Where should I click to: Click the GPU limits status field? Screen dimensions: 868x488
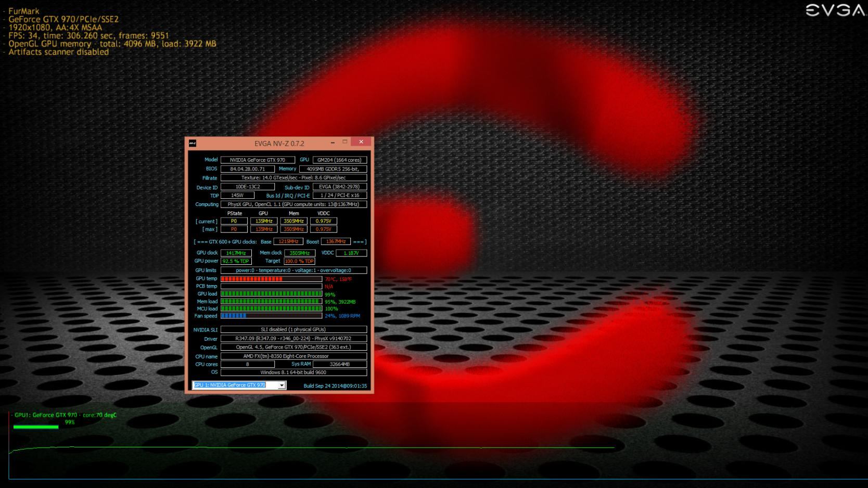coord(293,271)
